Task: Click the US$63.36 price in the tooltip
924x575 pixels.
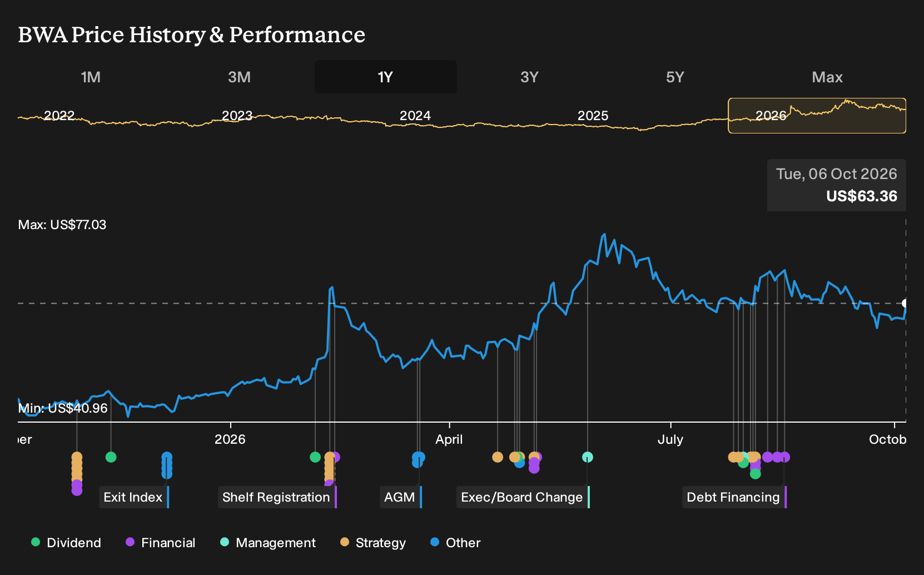Action: [x=862, y=196]
